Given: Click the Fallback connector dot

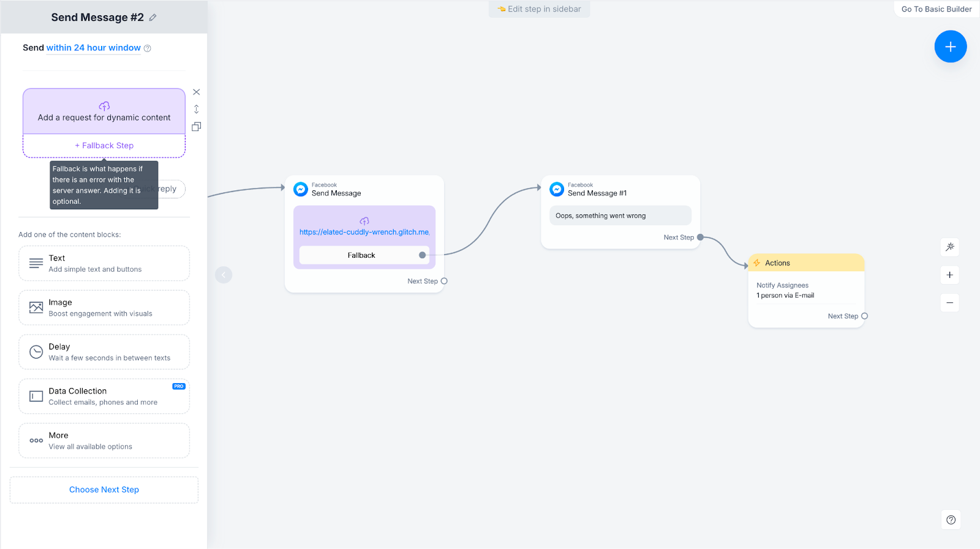Looking at the screenshot, I should point(422,255).
